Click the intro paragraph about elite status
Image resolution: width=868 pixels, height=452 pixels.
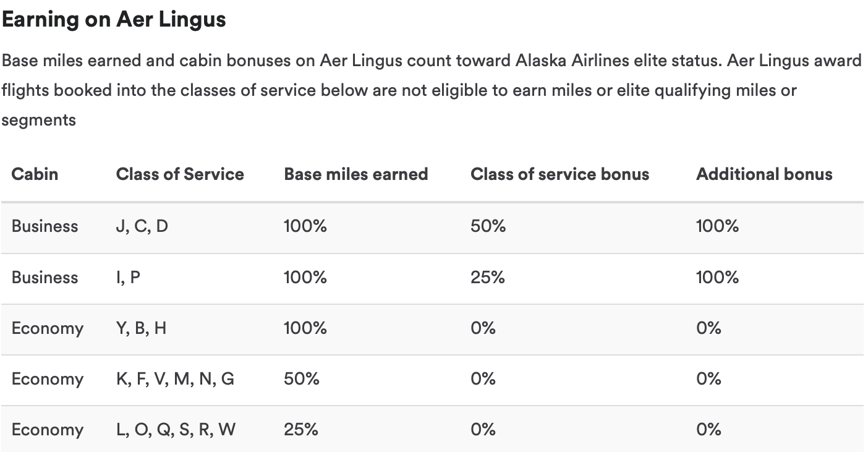click(x=432, y=90)
